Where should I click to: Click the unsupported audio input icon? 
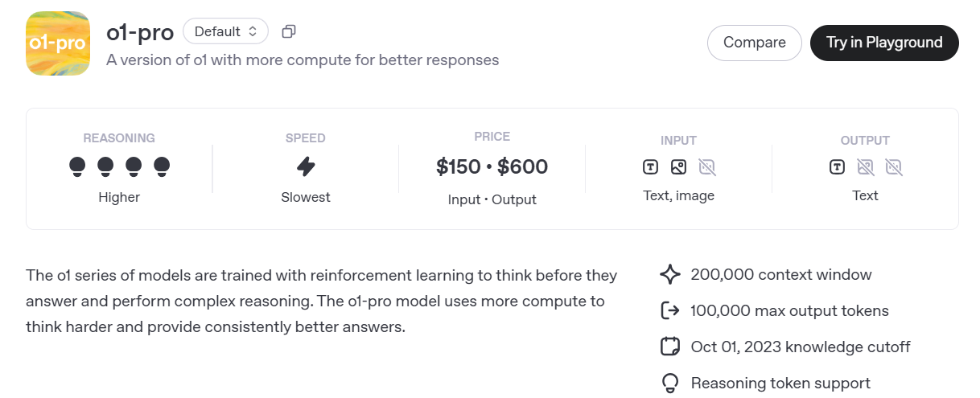coord(707,167)
